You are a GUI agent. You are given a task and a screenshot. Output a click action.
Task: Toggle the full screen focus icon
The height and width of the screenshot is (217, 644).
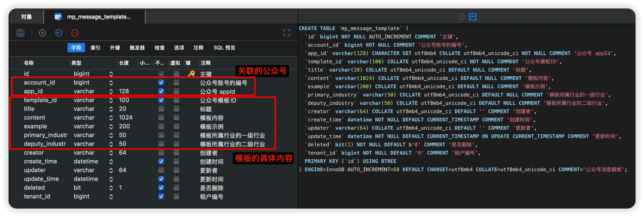(287, 33)
